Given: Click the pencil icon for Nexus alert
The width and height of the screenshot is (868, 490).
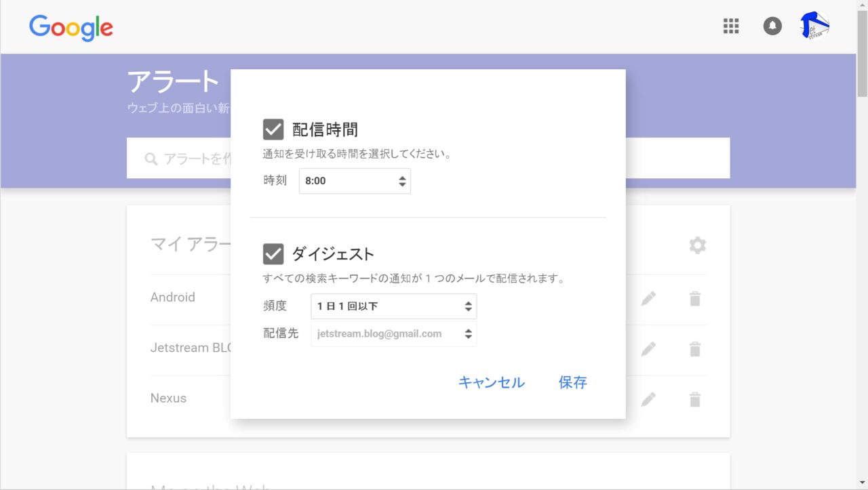Looking at the screenshot, I should [648, 399].
